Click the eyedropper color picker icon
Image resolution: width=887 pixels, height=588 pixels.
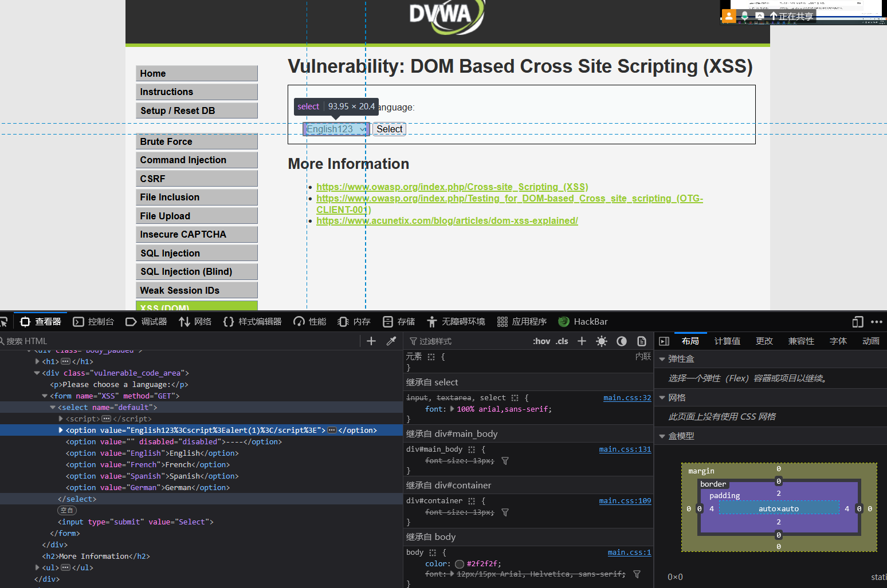[x=391, y=341]
